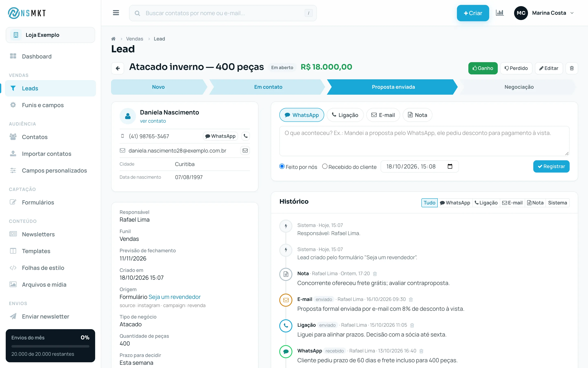Delete the E-mail history entry
This screenshot has height=368, width=588.
(411, 300)
